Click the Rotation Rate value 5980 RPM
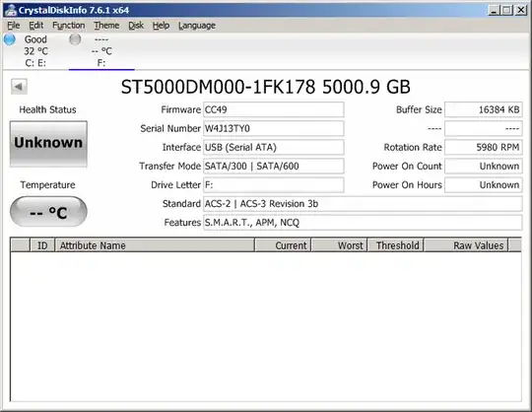Screen dimensions: 532x412 pyautogui.click(x=484, y=147)
